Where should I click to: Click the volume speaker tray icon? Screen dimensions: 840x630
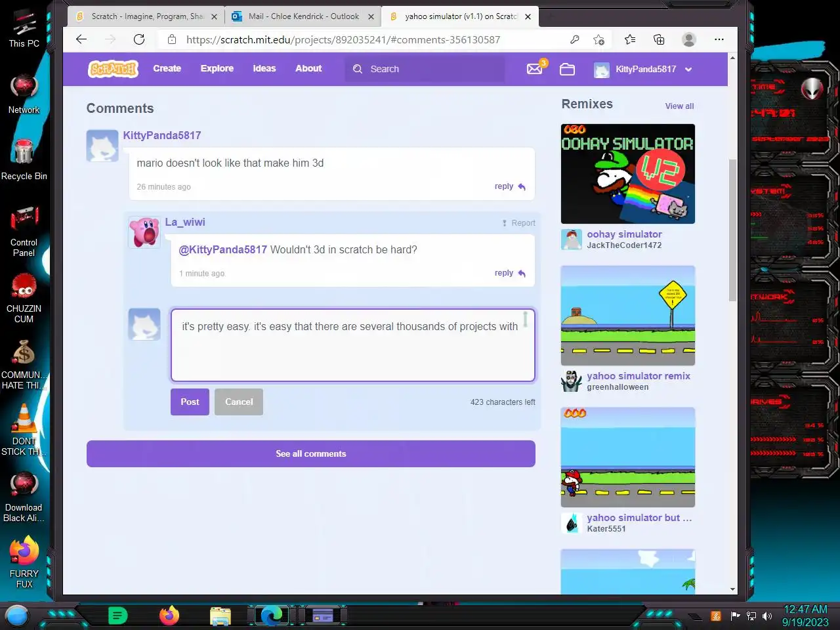tap(767, 616)
